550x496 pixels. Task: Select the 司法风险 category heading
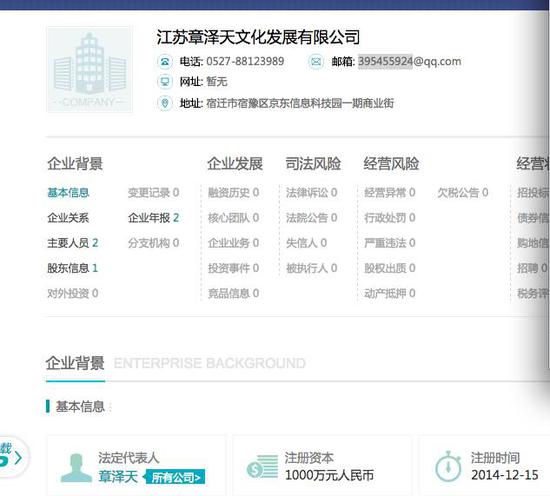[313, 164]
